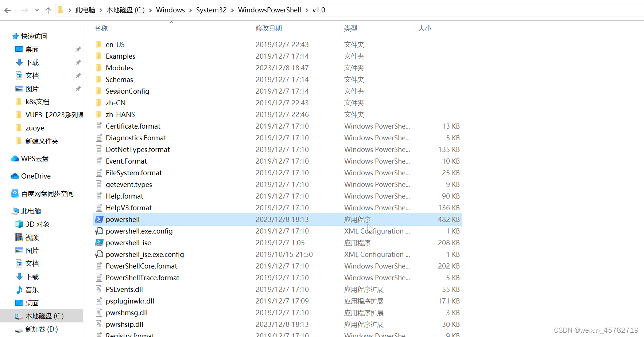Open 新建文件夹 in sidebar
This screenshot has width=644, height=337.
point(42,141)
